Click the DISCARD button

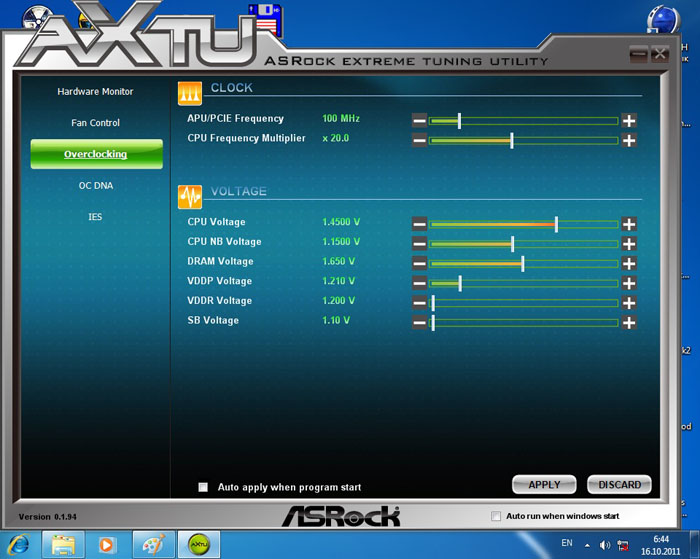pos(619,485)
